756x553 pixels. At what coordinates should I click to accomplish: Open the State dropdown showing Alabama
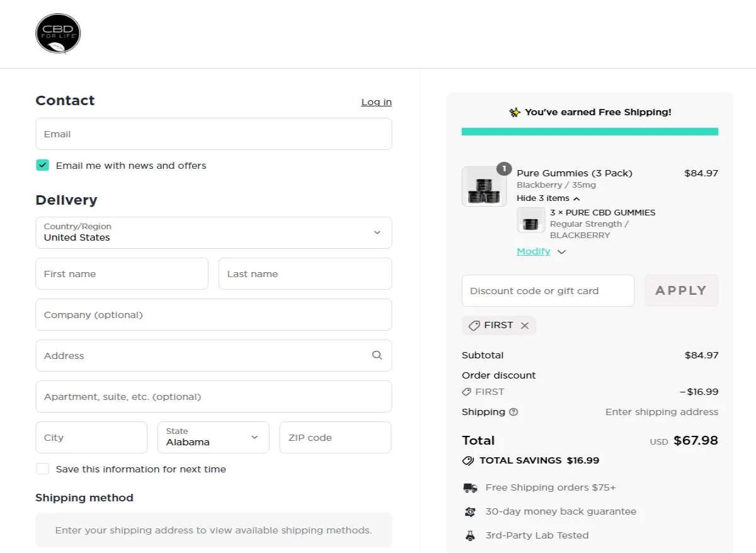213,437
